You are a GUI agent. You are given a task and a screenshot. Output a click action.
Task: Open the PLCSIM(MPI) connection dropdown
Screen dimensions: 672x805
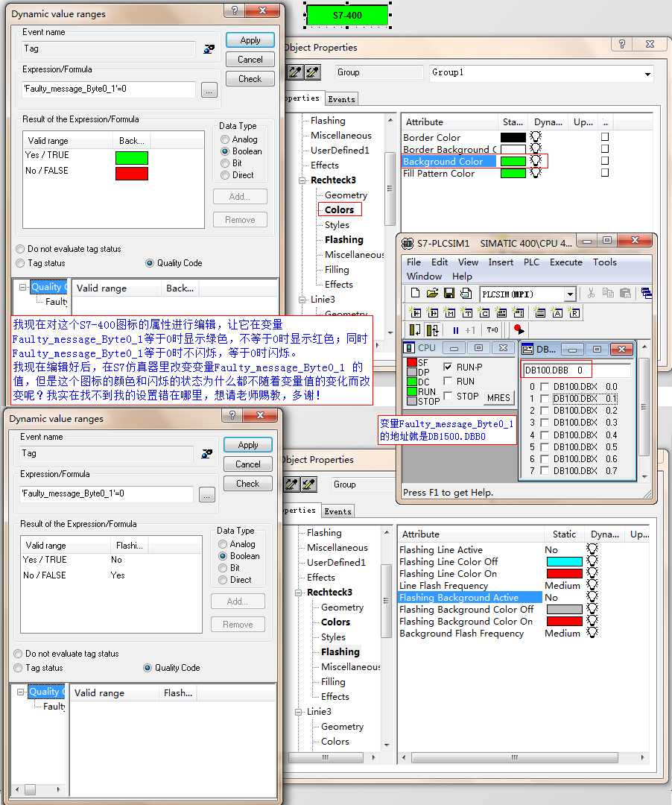coord(570,294)
